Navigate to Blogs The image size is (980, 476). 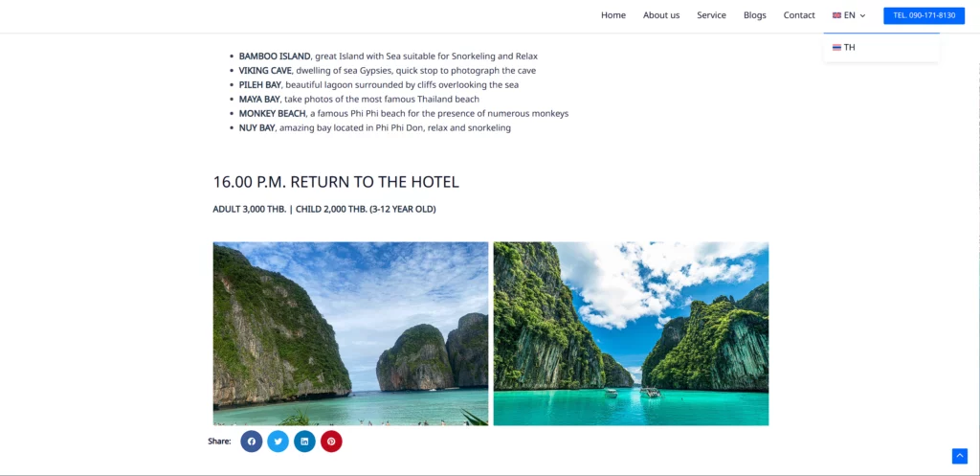click(x=755, y=15)
